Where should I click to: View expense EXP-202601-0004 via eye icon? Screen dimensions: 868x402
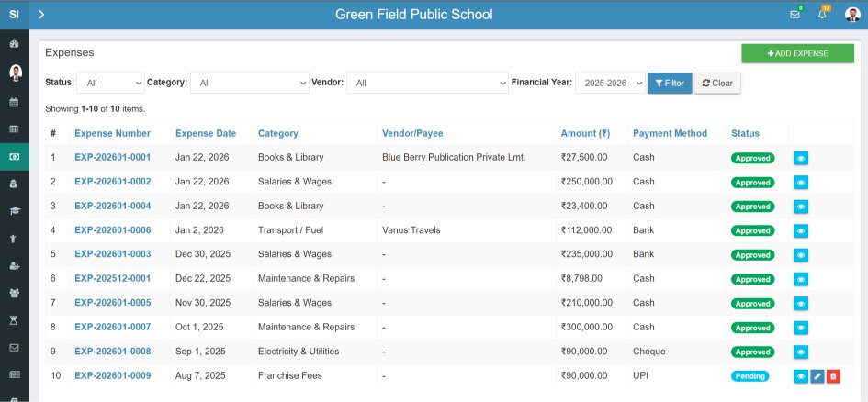(800, 207)
